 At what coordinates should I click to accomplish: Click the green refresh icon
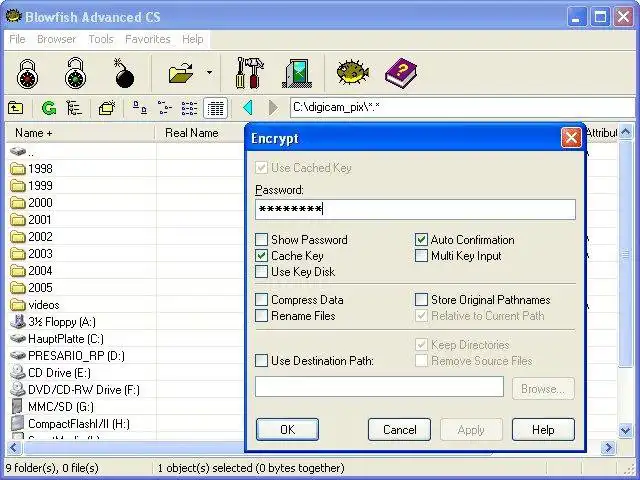pos(49,108)
